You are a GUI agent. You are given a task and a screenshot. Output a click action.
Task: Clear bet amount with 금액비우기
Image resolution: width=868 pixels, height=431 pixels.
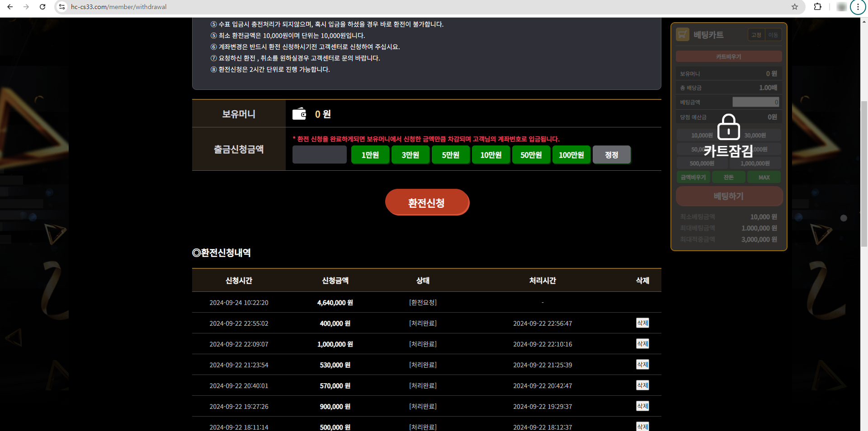pos(693,178)
